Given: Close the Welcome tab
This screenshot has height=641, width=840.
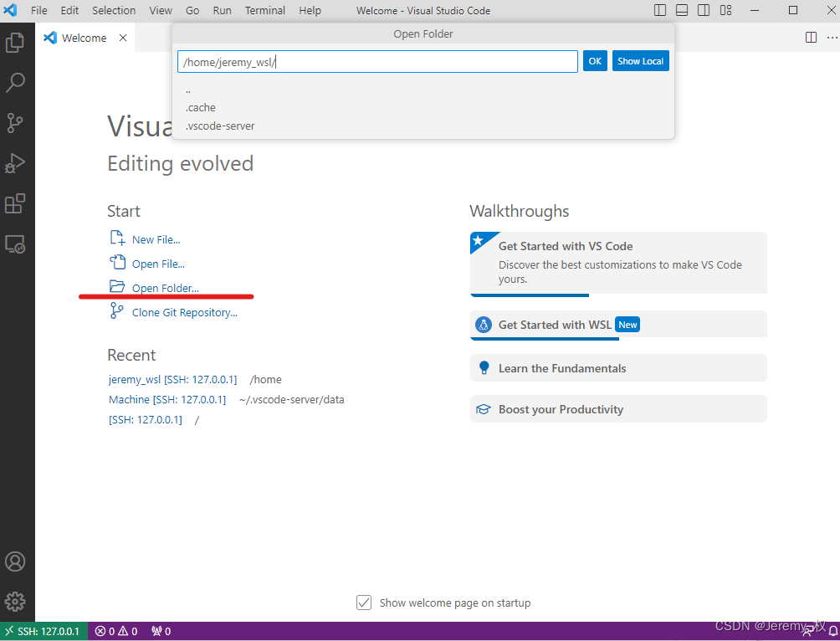Looking at the screenshot, I should 123,38.
